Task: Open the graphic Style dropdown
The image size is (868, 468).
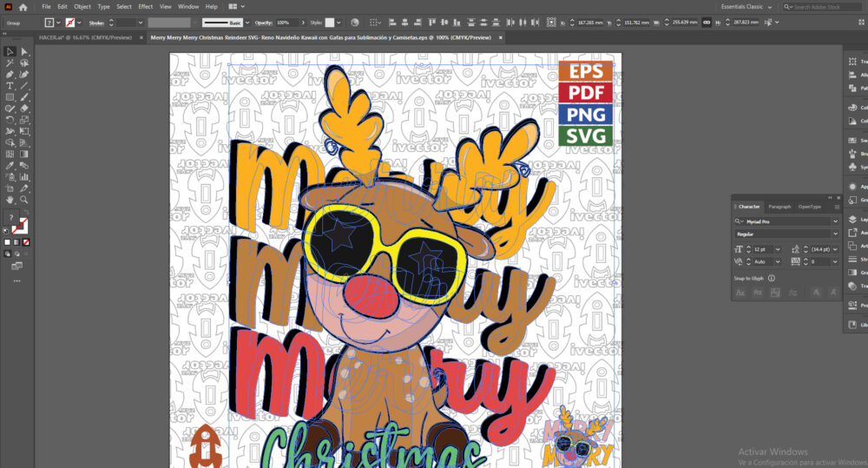Action: tap(339, 23)
